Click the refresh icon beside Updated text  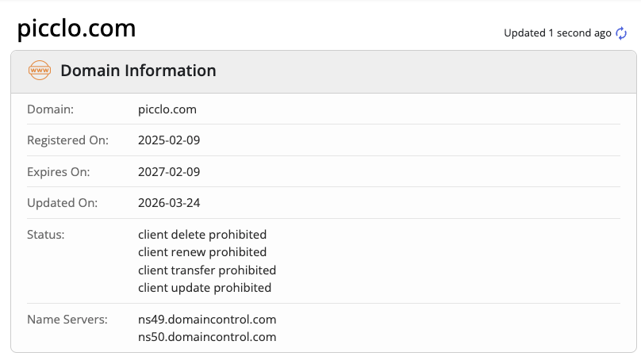pos(621,33)
